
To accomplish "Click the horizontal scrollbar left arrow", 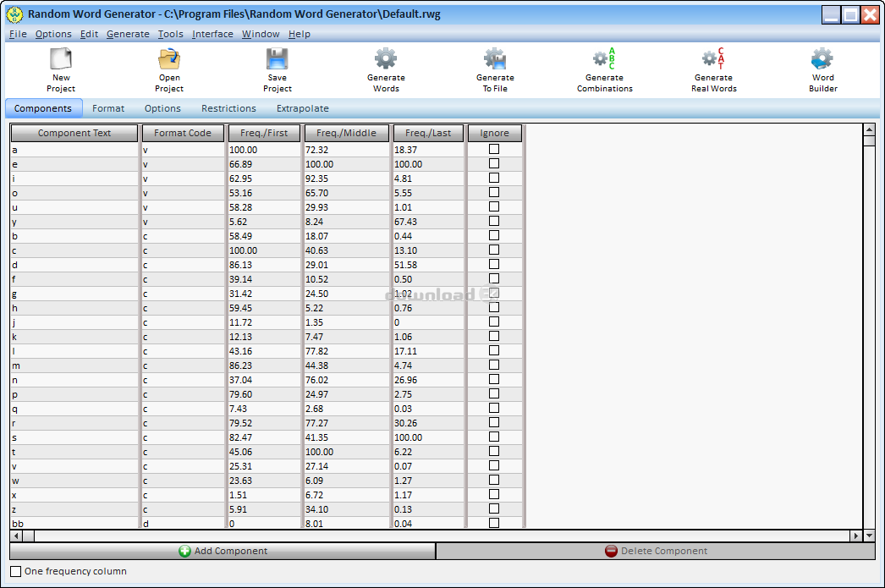I will (x=16, y=536).
